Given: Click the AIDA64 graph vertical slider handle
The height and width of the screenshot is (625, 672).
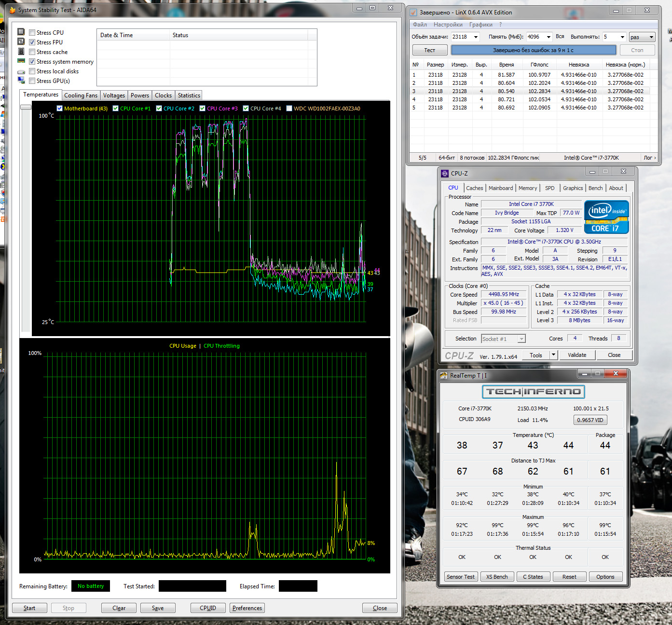Looking at the screenshot, I should coord(26,107).
